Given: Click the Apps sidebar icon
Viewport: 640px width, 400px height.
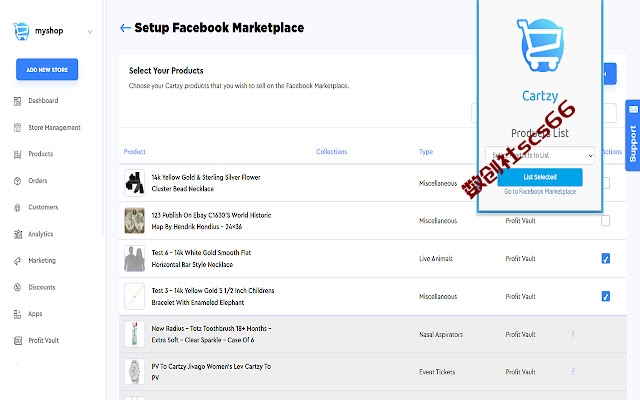Looking at the screenshot, I should click(x=18, y=314).
